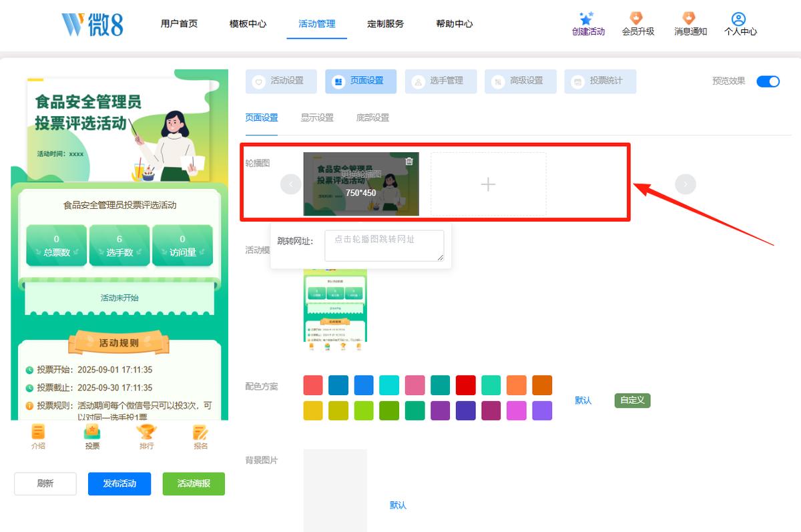
Task: Open the 创建活动 star icon
Action: tap(587, 18)
